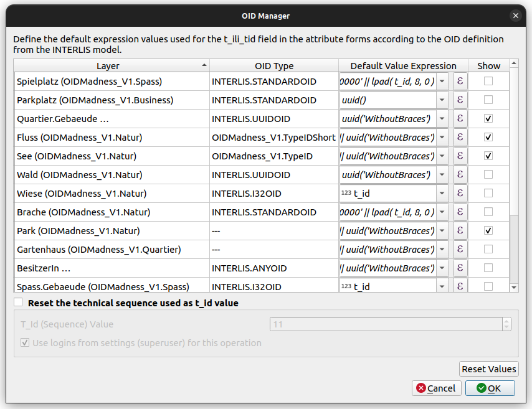Uncheck Show for Quartier.Gebaeude layer
This screenshot has height=409, width=532.
[x=488, y=119]
